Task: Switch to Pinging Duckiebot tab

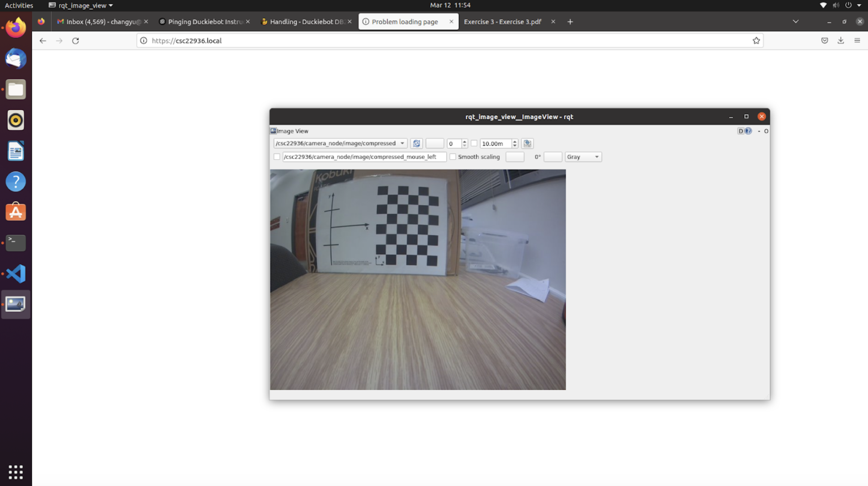Action: (205, 22)
